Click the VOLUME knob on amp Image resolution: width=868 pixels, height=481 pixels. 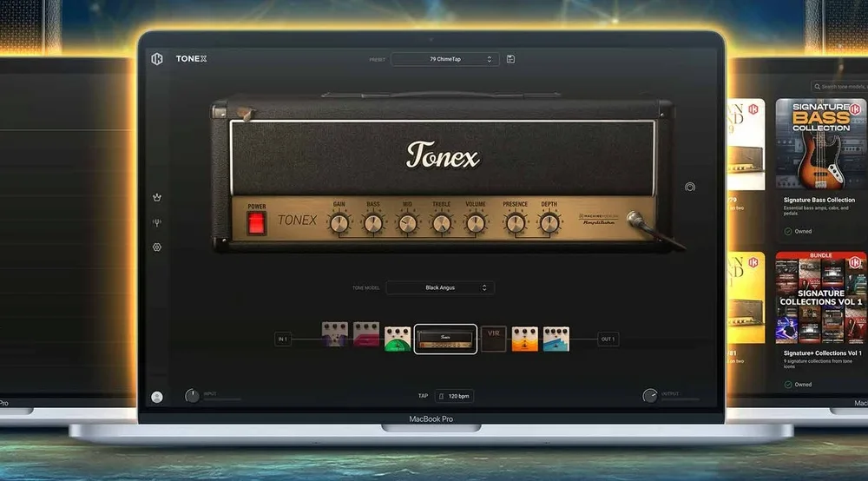pos(476,224)
